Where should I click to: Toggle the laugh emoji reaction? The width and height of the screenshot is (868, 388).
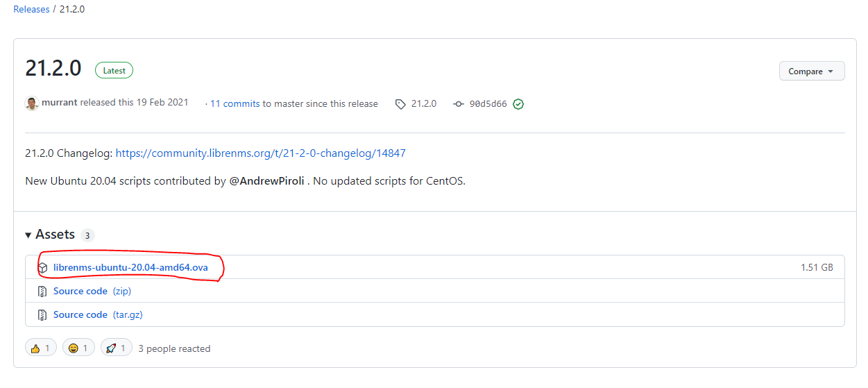click(x=78, y=348)
